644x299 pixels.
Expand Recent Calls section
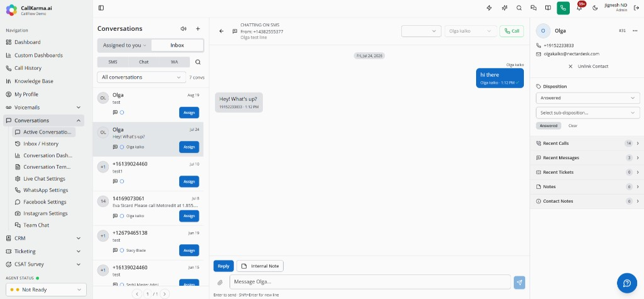[588, 144]
